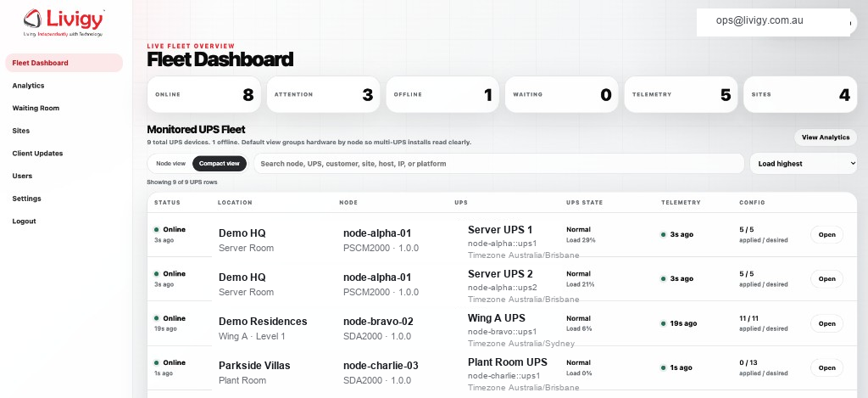Click the UPS STATE column header
The width and height of the screenshot is (868, 398).
tap(585, 202)
